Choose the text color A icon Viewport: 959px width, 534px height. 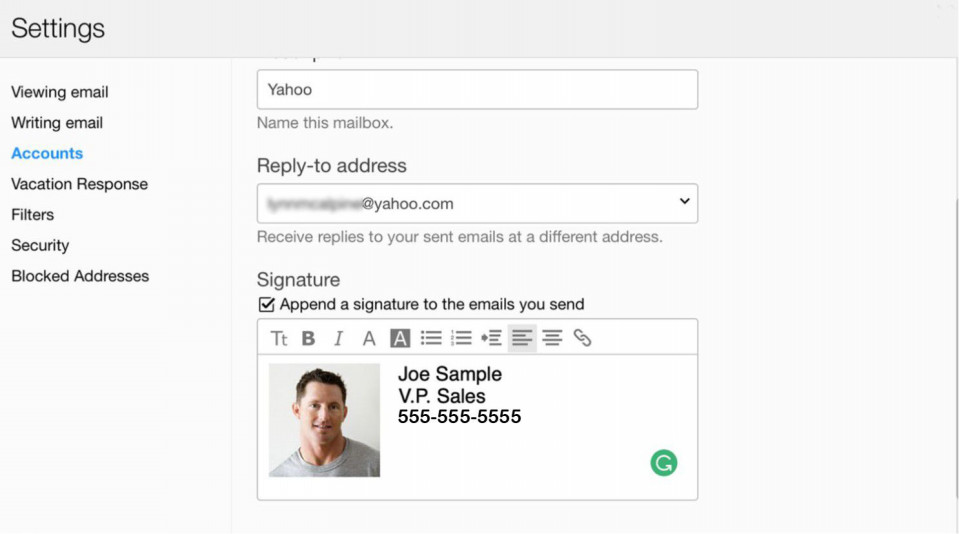[369, 338]
